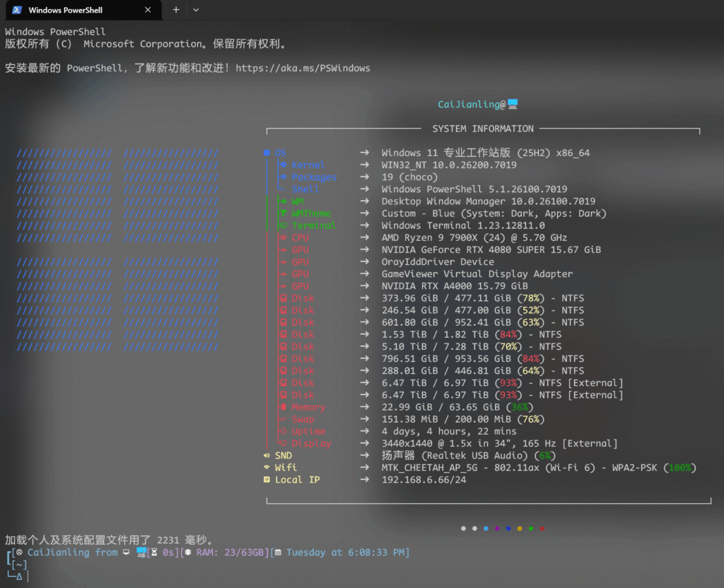Click the PowerShell icon in the tab
The height and width of the screenshot is (588, 724).
point(16,11)
